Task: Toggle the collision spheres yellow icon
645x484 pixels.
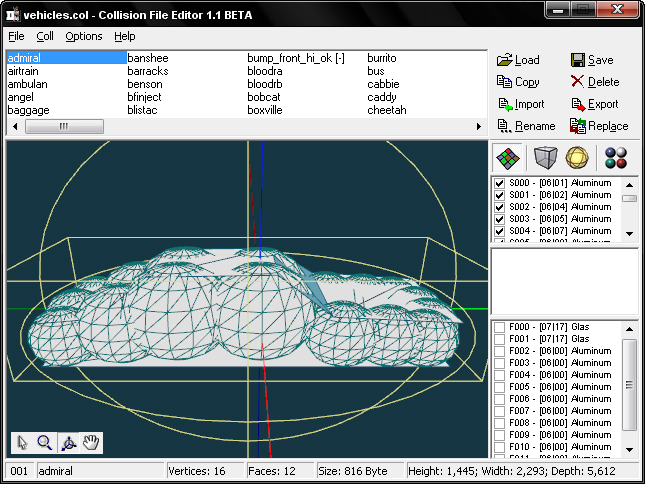Action: coord(577,158)
